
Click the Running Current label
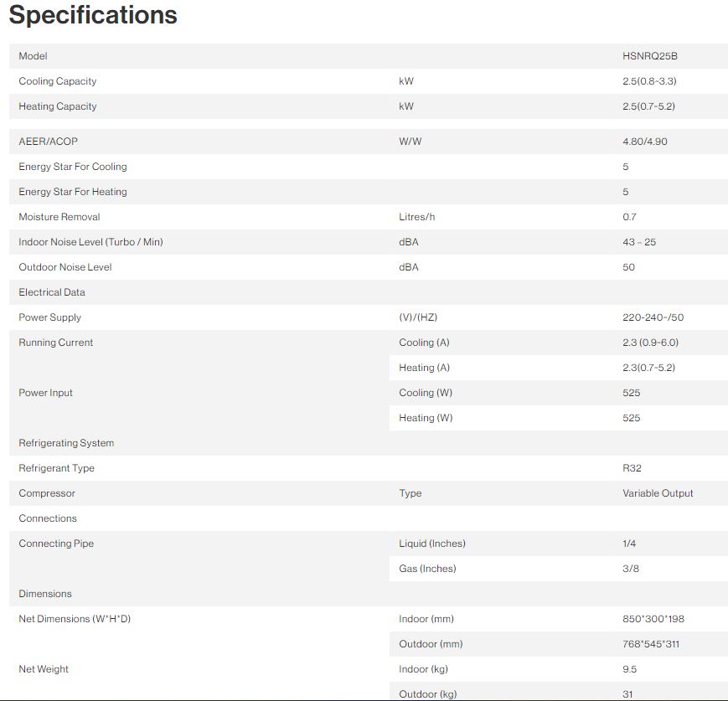pos(56,343)
